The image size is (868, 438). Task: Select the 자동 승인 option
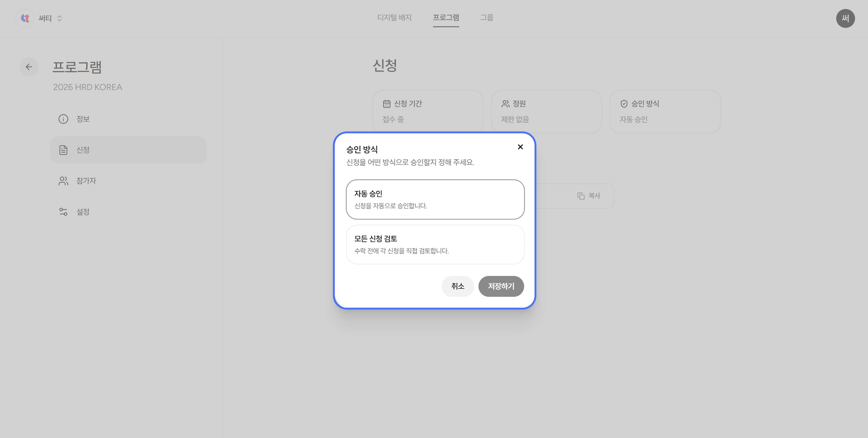[x=435, y=200]
